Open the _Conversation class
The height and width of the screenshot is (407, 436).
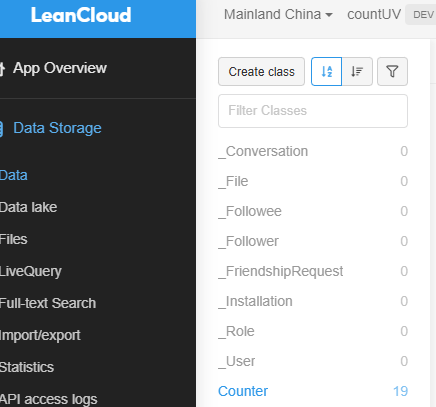tap(313, 151)
